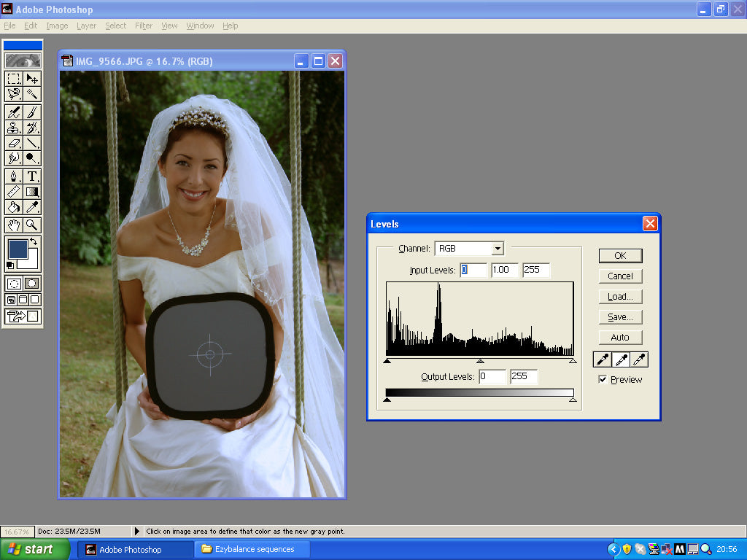Image resolution: width=747 pixels, height=560 pixels.
Task: Switch to Quick Mask mode
Action: tap(32, 284)
